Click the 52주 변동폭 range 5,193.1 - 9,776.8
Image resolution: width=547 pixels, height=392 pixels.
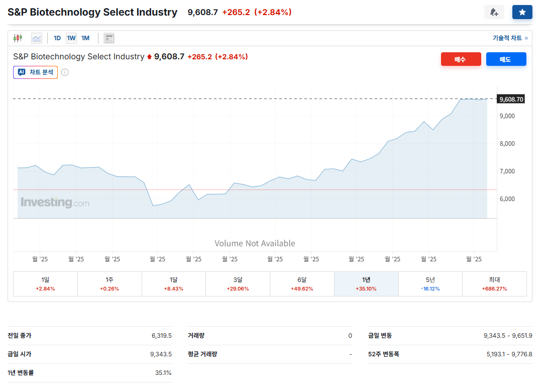pos(509,354)
